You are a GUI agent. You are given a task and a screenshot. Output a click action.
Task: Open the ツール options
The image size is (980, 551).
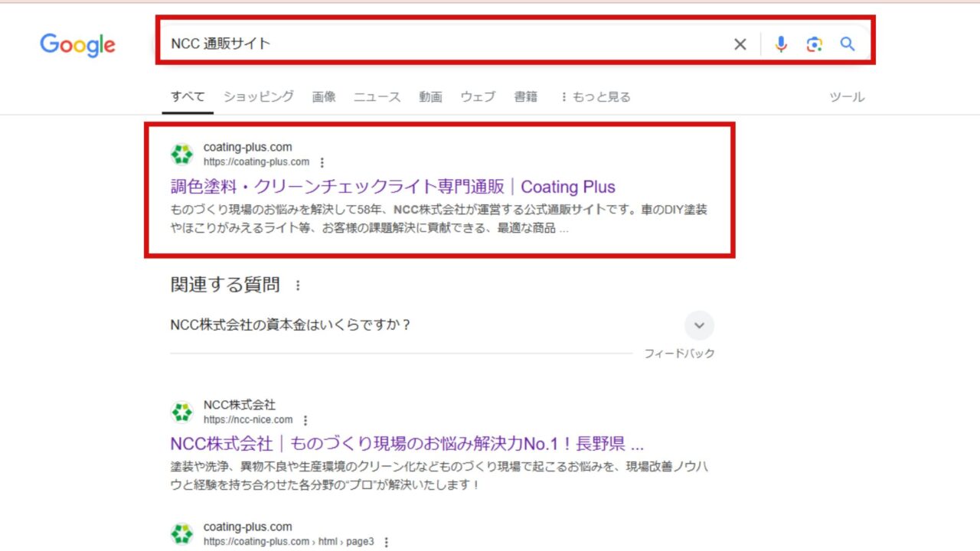tap(847, 96)
